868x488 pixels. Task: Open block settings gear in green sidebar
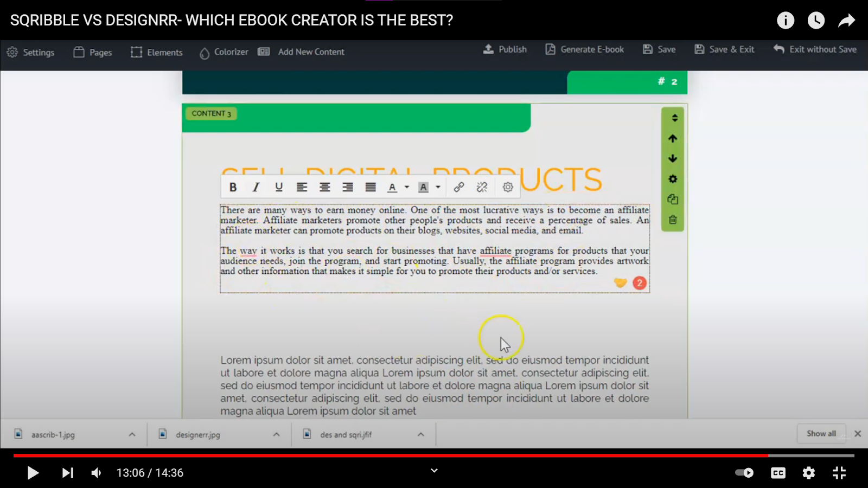coord(673,179)
